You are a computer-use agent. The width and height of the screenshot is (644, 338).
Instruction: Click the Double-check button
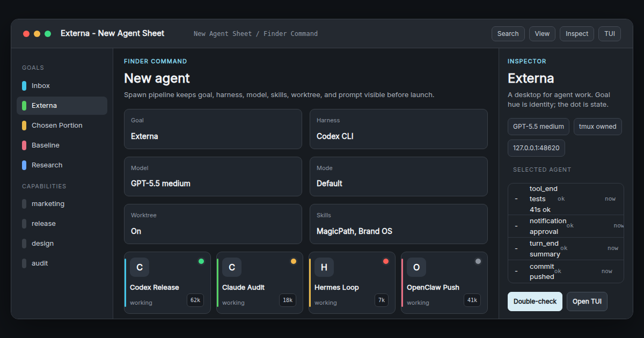(535, 302)
